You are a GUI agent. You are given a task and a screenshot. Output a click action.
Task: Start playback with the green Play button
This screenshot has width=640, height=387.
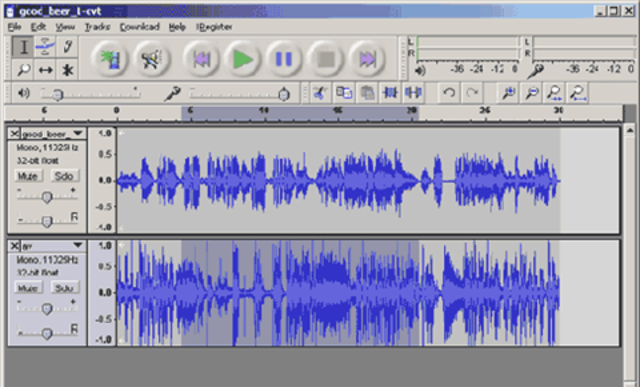(x=242, y=59)
